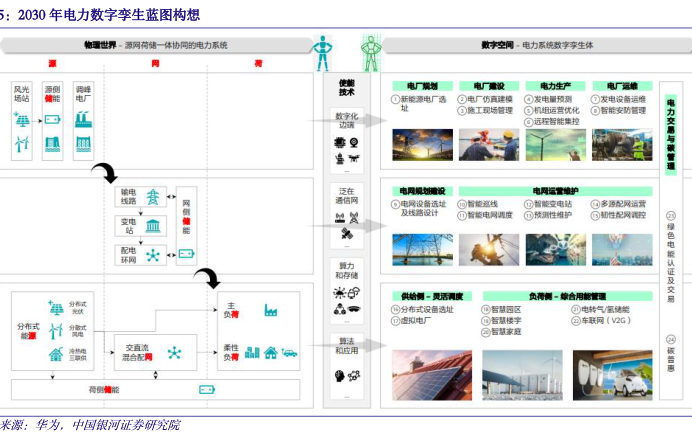The height and width of the screenshot is (442, 692).
Task: Click the text 车联网（V2G）
Action: [606, 320]
